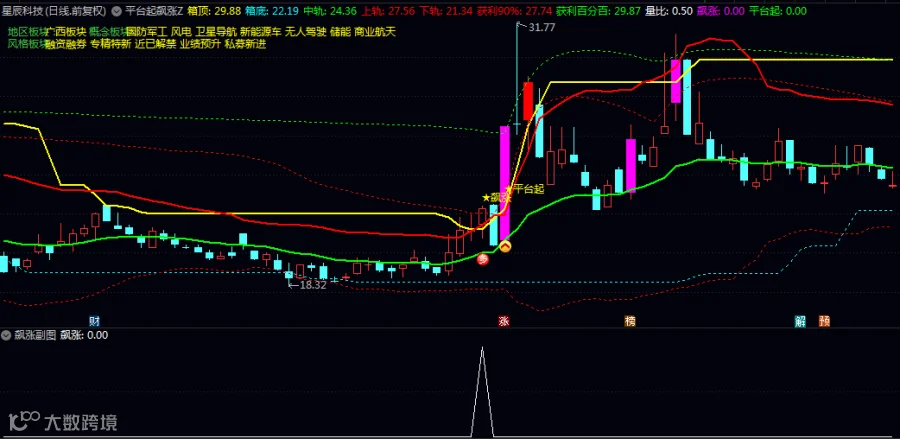Click the stock title 星辰科技(日线.前复权)
900x439 pixels.
click(x=54, y=11)
